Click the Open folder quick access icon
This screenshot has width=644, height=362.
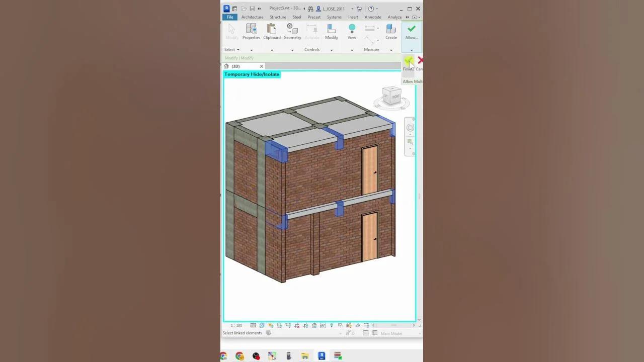point(244,9)
